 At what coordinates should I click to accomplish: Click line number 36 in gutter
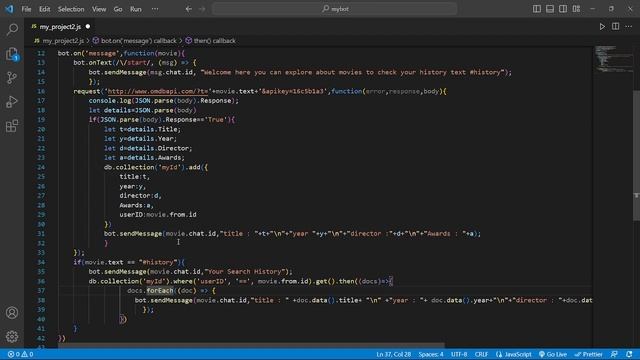(41, 281)
